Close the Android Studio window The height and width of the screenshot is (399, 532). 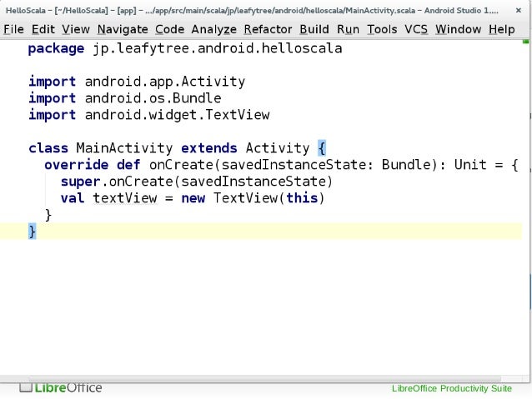point(519,11)
